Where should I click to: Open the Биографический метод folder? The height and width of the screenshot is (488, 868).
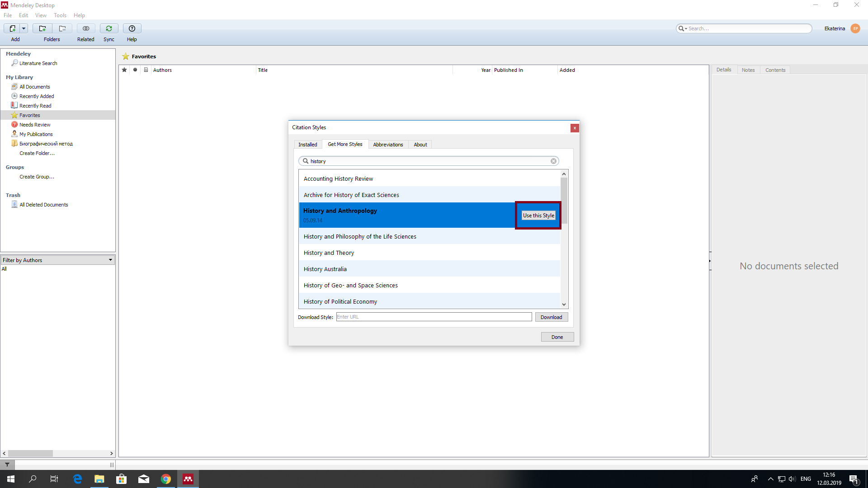tap(46, 144)
